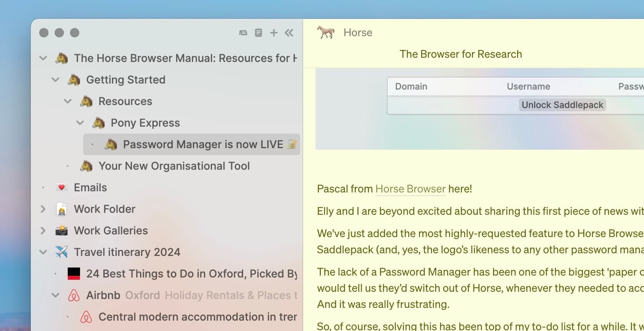Screen dimensions: 644x331
Task: Select Password Manager is now LIVE entry
Action: click(x=192, y=144)
